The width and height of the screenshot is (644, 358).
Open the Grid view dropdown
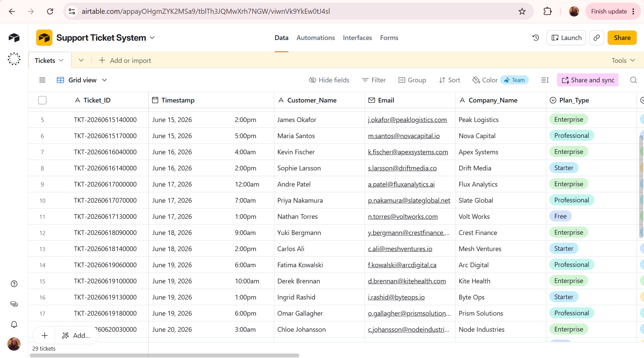(82, 80)
